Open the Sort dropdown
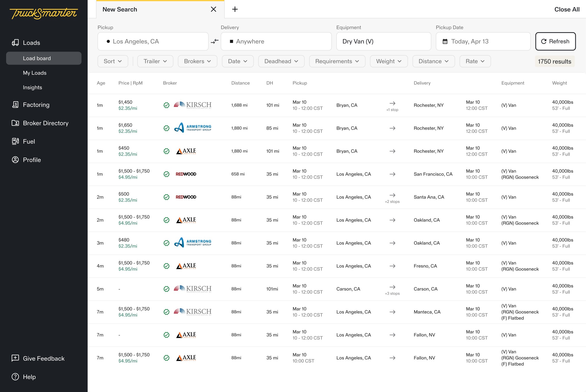Screen dimensions: 586x392 point(113,61)
